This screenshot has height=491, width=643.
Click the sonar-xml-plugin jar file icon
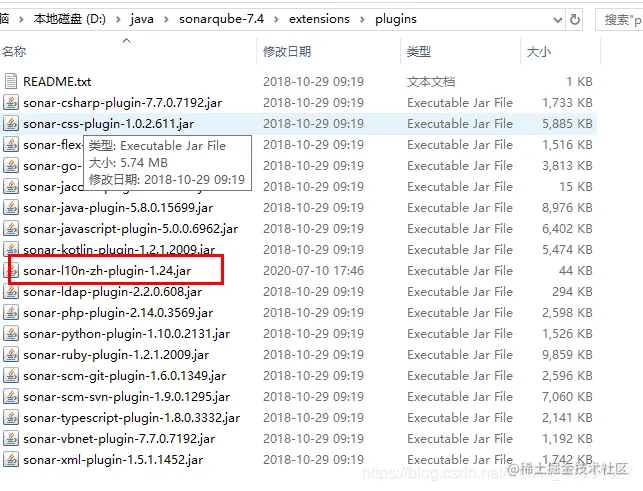(11, 459)
